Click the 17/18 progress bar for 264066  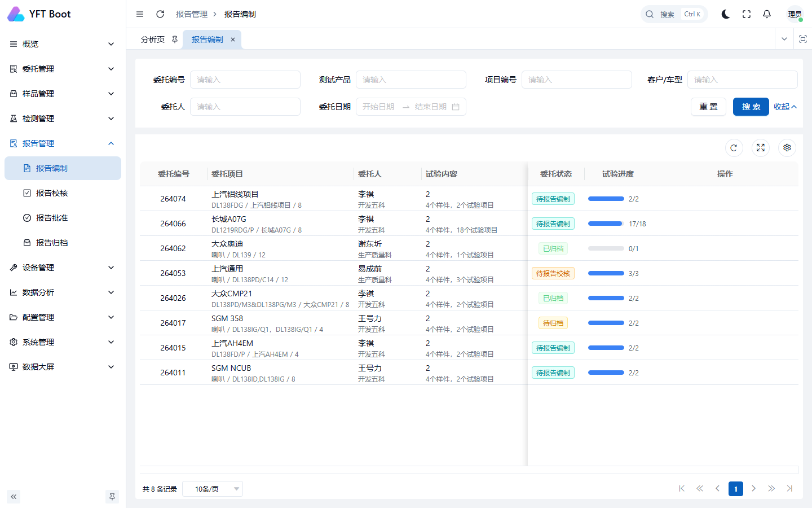pos(606,224)
